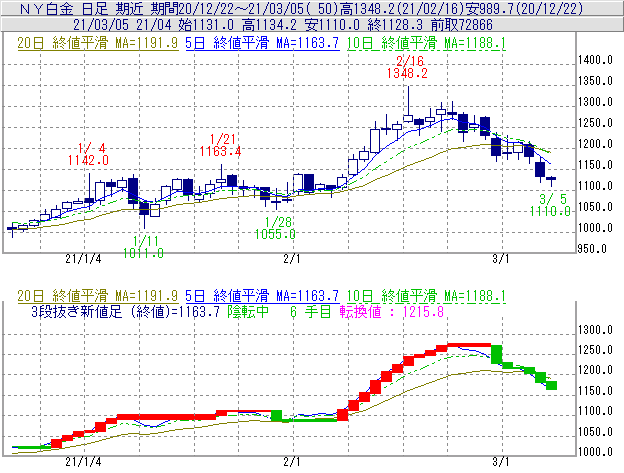624x473 pixels.
Task: Click the magenta 転換値 : 1215.8 text
Action: tap(392, 312)
